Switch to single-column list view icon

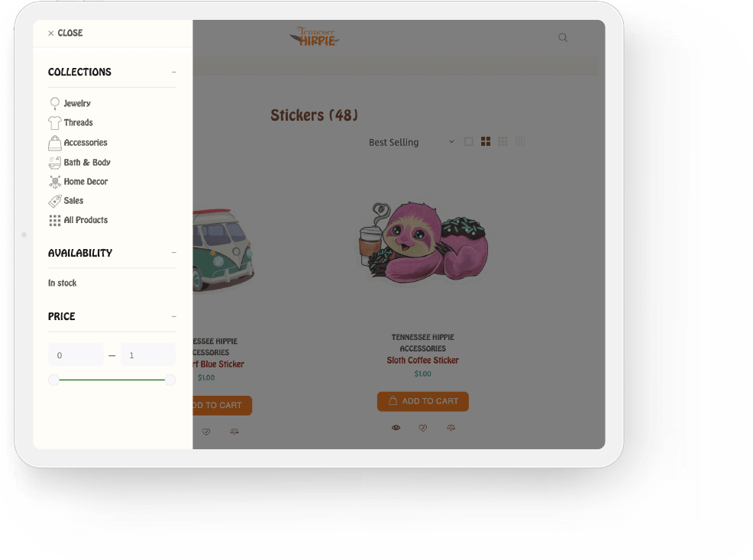(x=468, y=141)
